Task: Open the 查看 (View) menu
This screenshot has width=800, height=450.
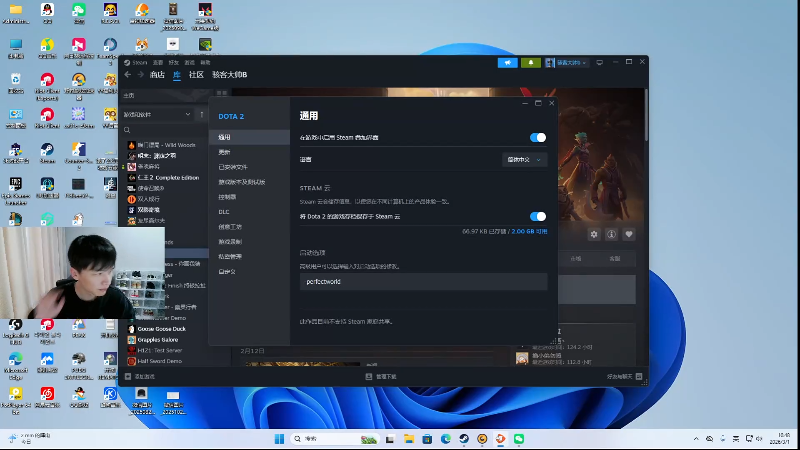Action: [158, 62]
